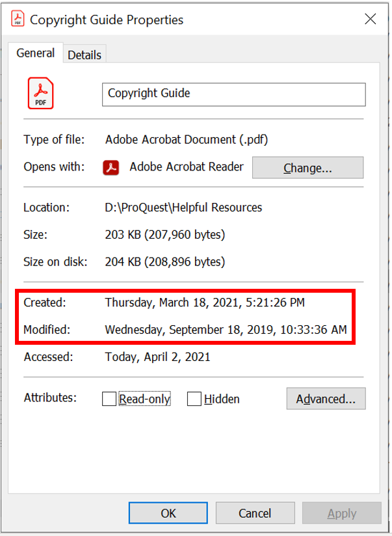This screenshot has height=536, width=392.
Task: Toggle the Hidden attribute checkbox
Action: click(194, 399)
